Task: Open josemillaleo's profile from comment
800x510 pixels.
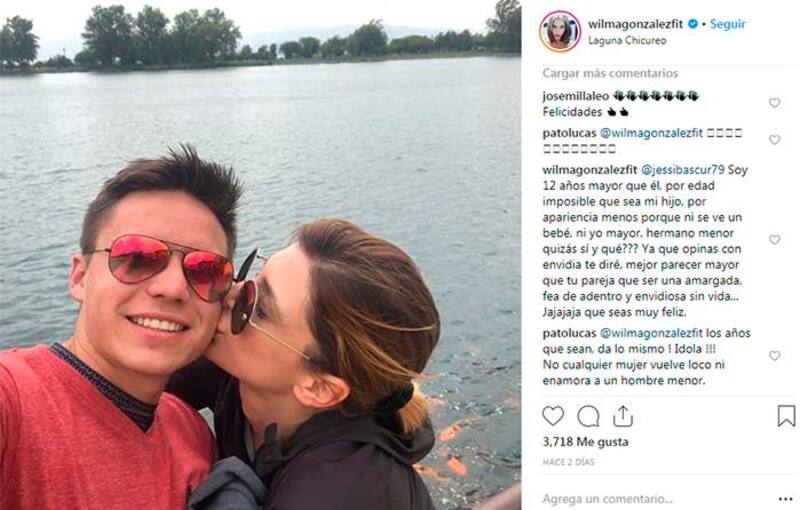Action: (576, 96)
